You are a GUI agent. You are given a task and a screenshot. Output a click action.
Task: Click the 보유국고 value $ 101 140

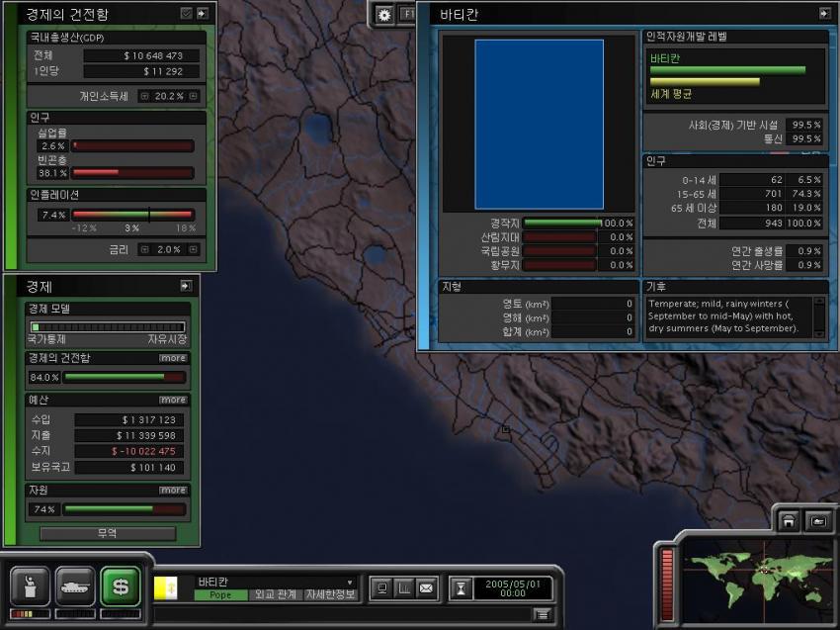click(128, 468)
